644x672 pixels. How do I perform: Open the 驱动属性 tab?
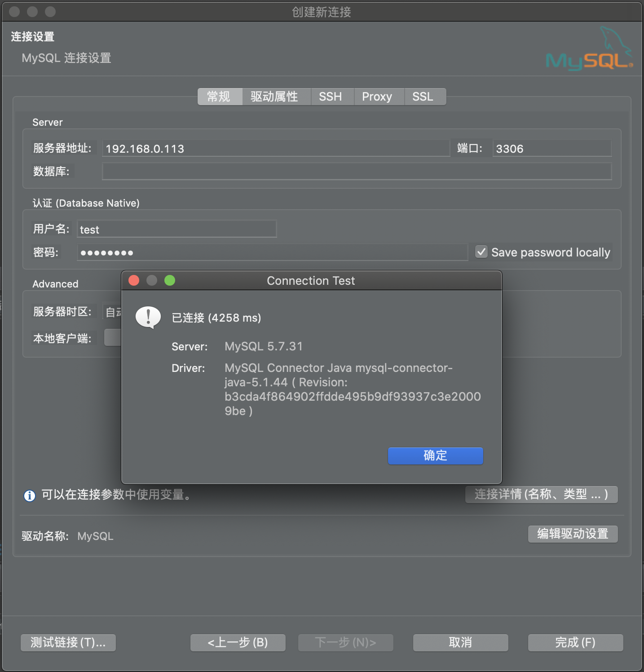click(277, 97)
